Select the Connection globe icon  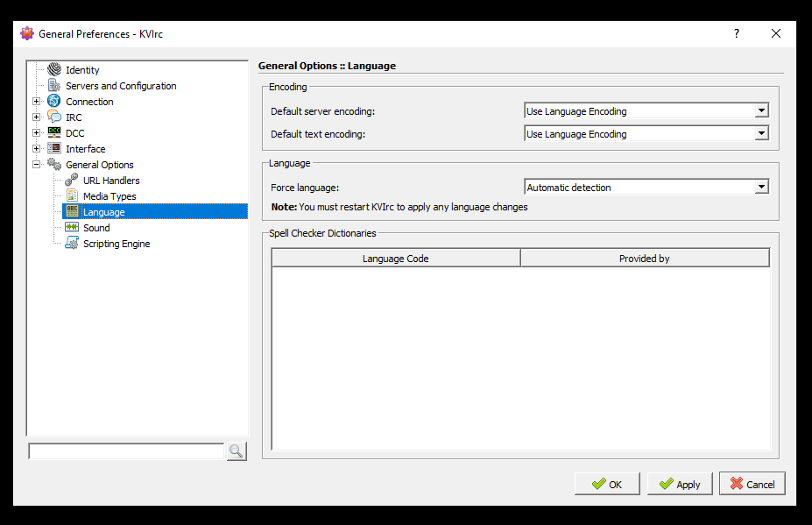click(53, 101)
